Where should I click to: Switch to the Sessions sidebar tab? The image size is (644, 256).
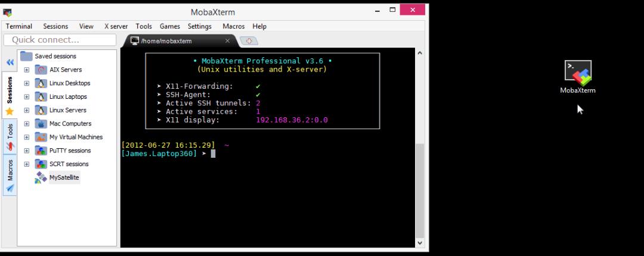pyautogui.click(x=10, y=95)
